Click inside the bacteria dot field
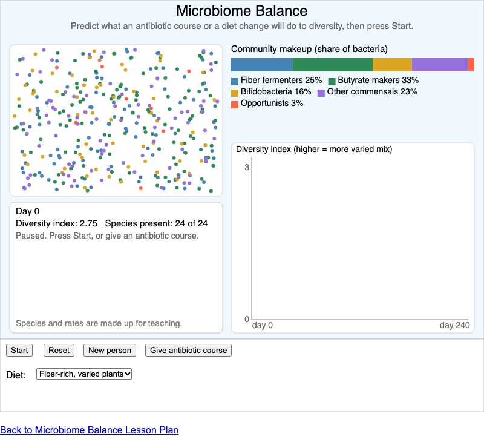The width and height of the screenshot is (484, 448). 116,120
